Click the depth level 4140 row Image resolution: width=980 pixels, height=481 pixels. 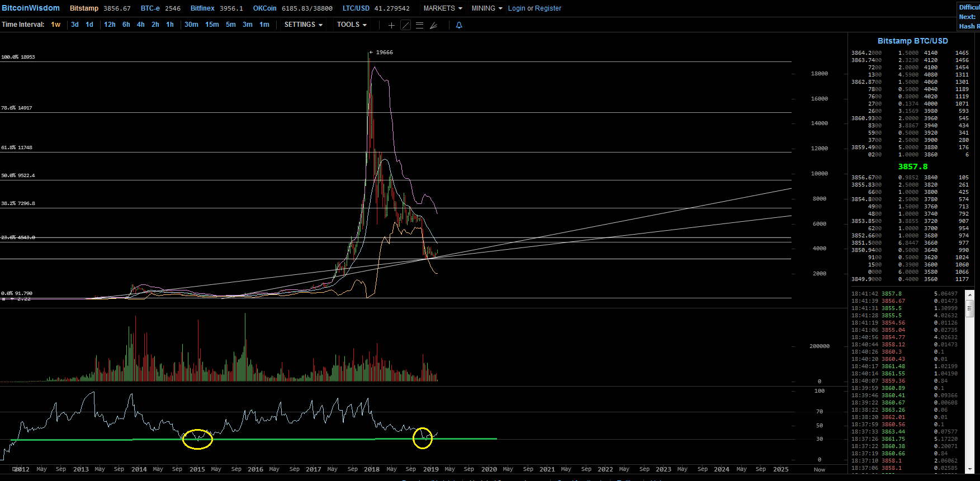(x=946, y=53)
